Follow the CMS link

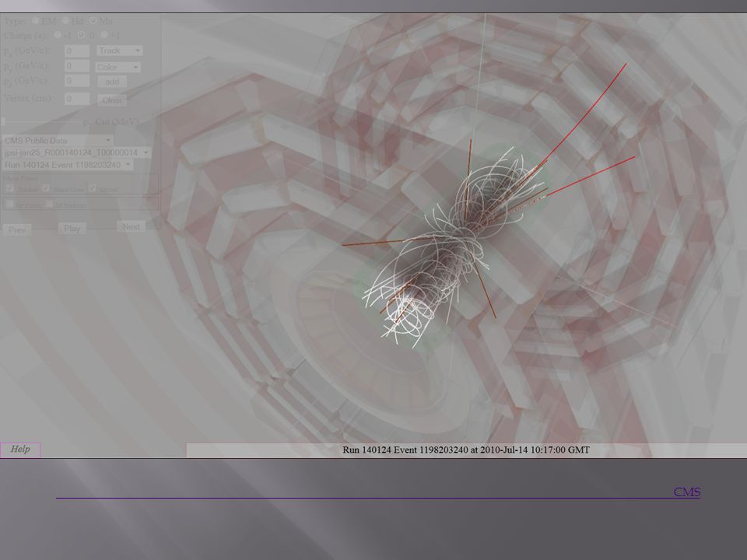(687, 492)
